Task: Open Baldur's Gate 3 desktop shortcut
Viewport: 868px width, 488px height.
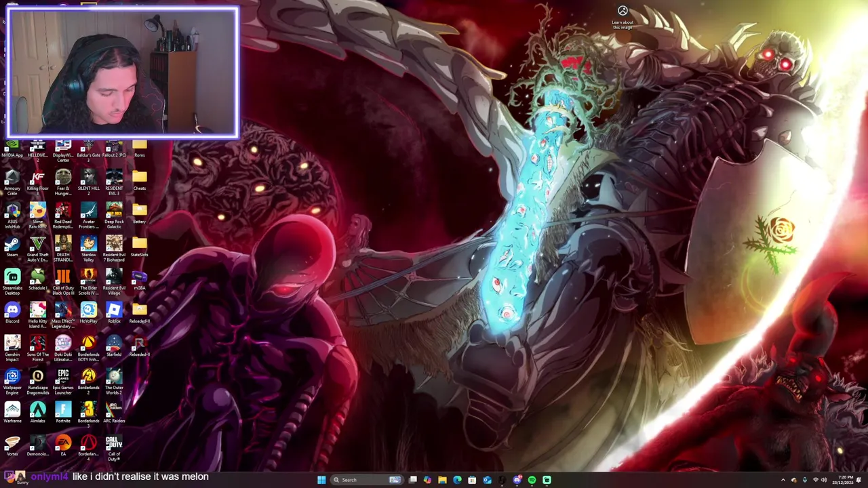Action: coord(88,150)
